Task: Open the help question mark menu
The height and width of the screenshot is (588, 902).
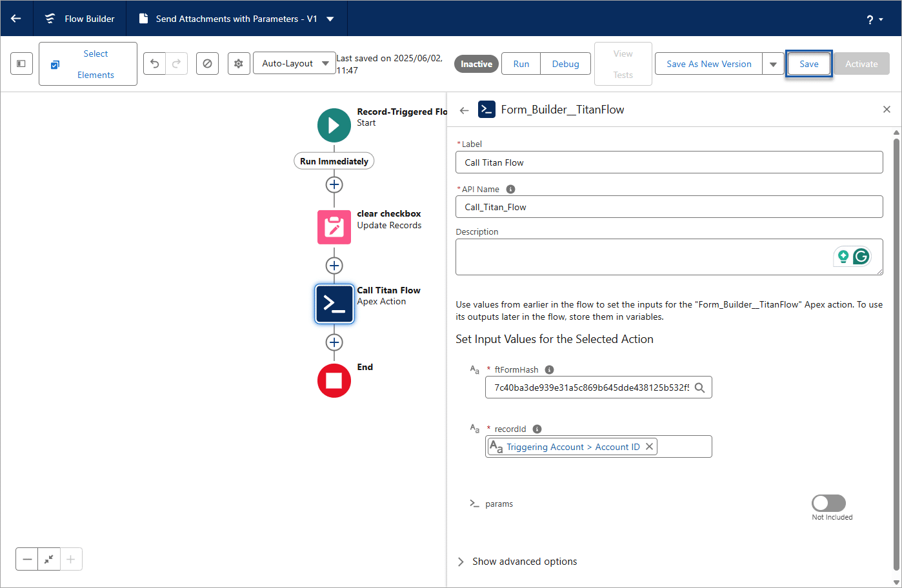Action: 875,19
